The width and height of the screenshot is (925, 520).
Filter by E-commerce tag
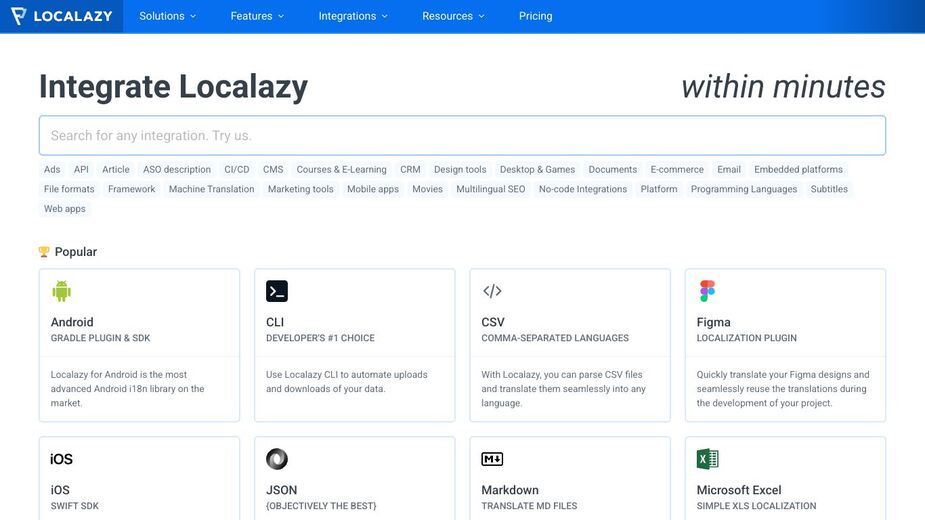click(677, 169)
